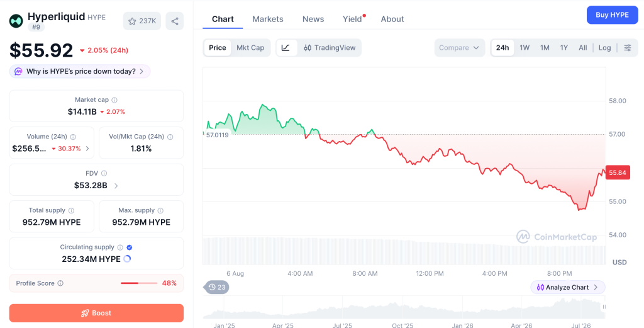Open Yield tab
644x328 pixels.
coord(352,19)
